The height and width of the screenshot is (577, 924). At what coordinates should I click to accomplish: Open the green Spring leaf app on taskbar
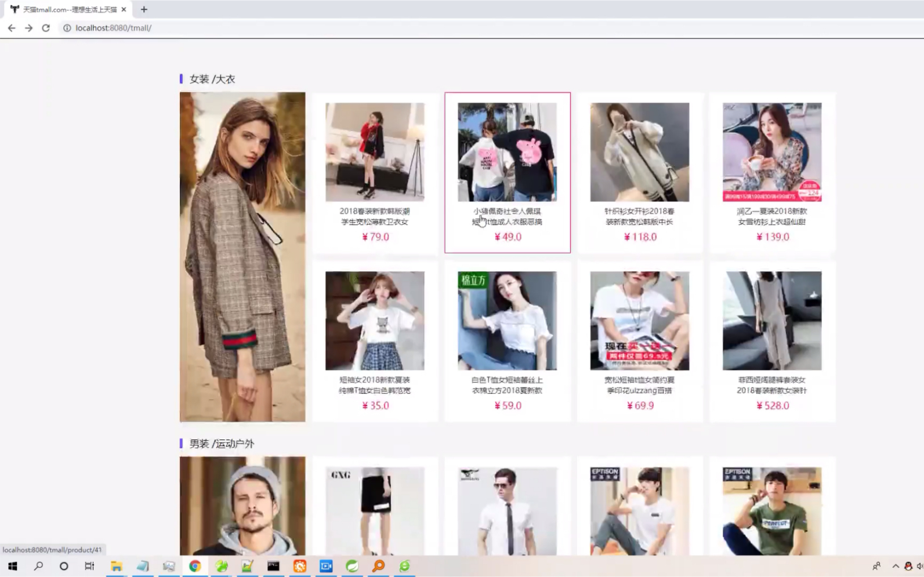352,566
